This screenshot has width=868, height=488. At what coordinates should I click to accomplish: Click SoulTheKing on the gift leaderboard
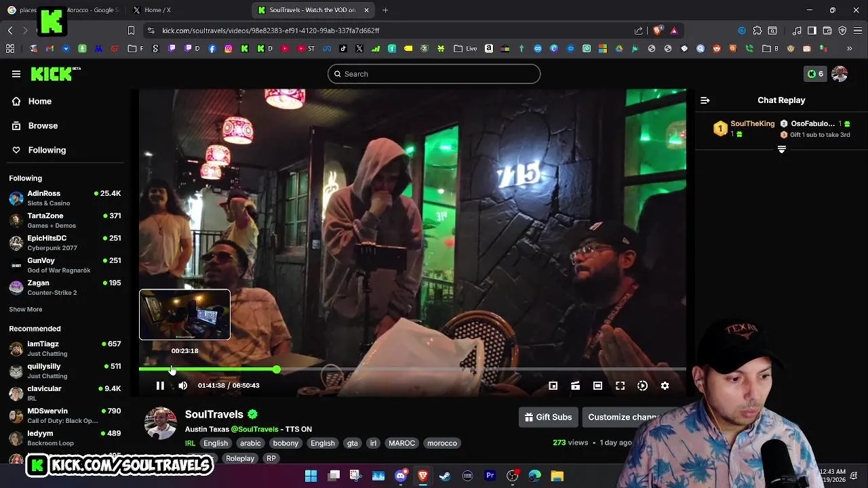(x=752, y=123)
